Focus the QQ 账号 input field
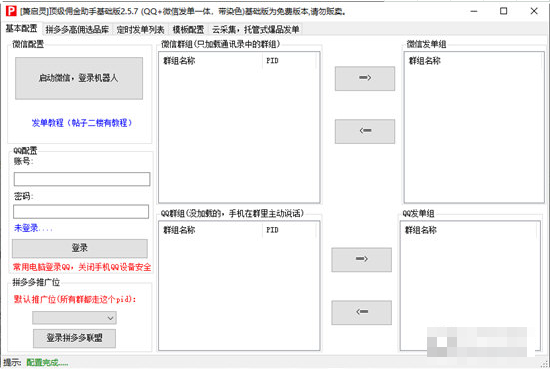This screenshot has width=550, height=369. (82, 179)
